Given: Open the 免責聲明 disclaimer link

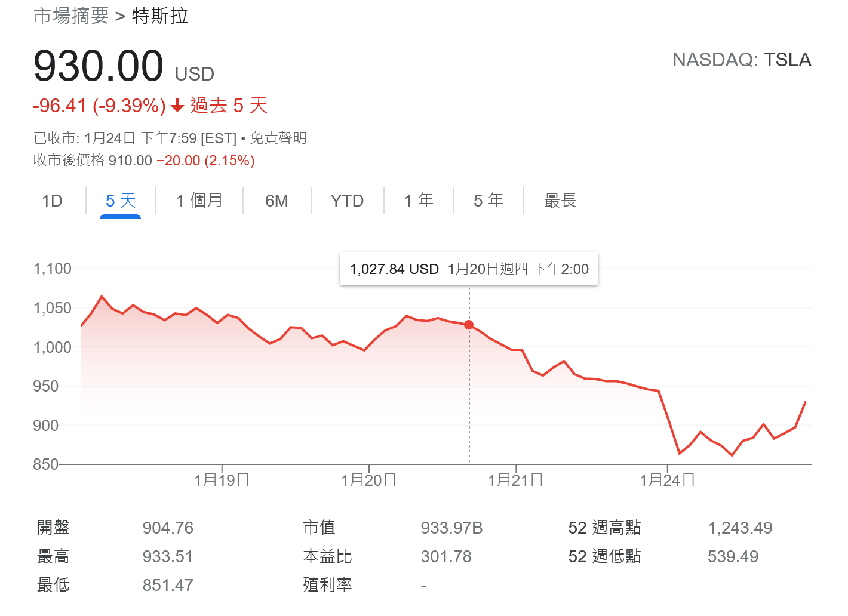Looking at the screenshot, I should [278, 138].
